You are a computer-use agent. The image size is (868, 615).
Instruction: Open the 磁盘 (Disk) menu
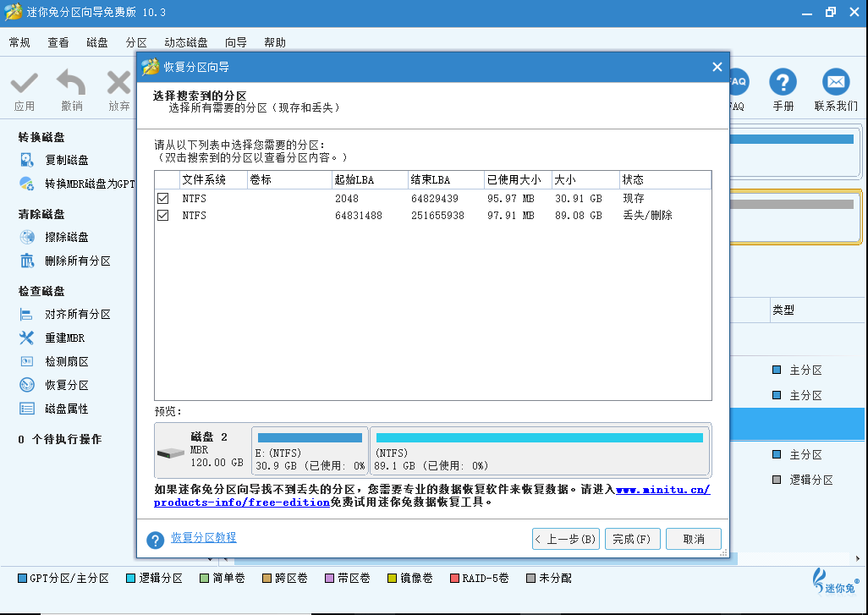[x=97, y=42]
